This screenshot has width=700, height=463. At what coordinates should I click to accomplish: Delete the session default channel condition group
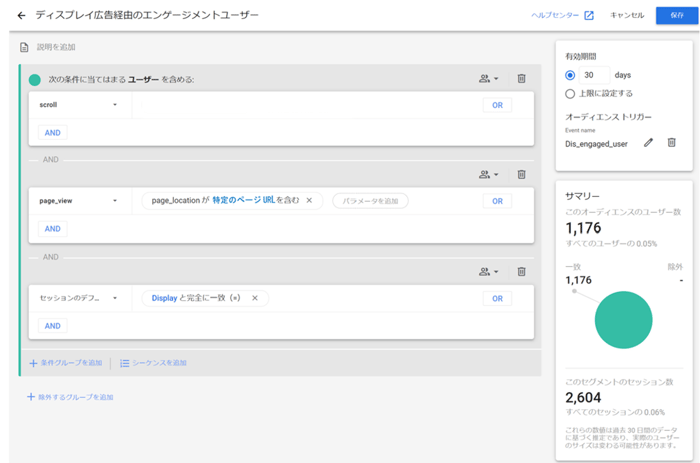[x=521, y=271]
